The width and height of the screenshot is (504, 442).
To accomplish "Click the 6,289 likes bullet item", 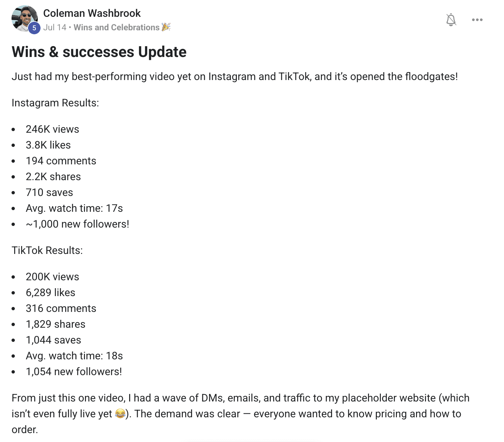I will coord(50,292).
